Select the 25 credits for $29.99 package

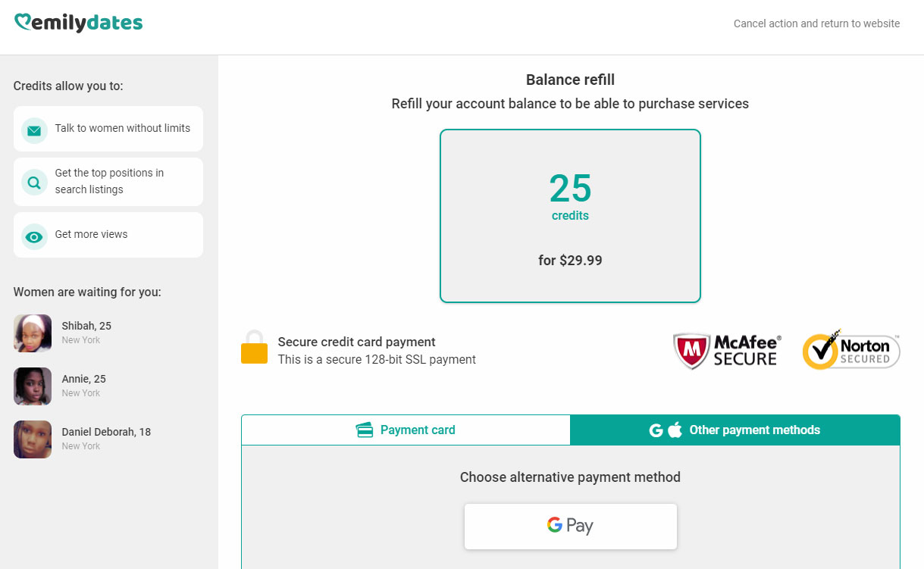pyautogui.click(x=570, y=216)
